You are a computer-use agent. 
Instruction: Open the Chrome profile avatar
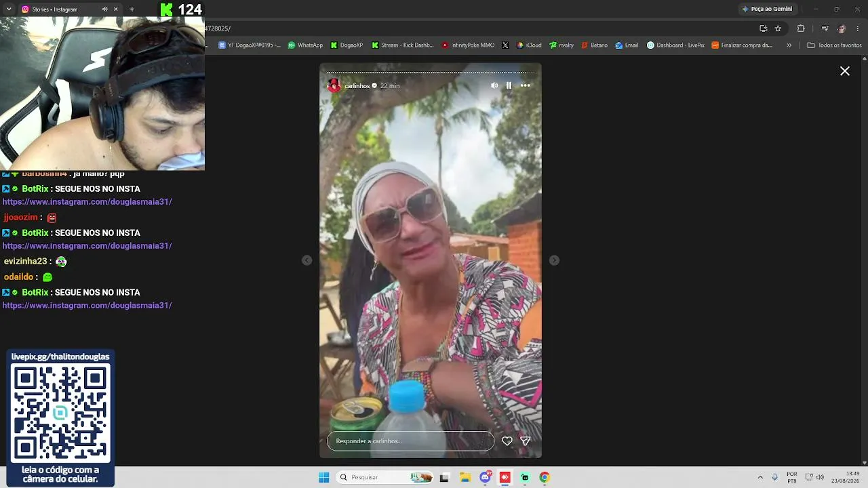842,28
